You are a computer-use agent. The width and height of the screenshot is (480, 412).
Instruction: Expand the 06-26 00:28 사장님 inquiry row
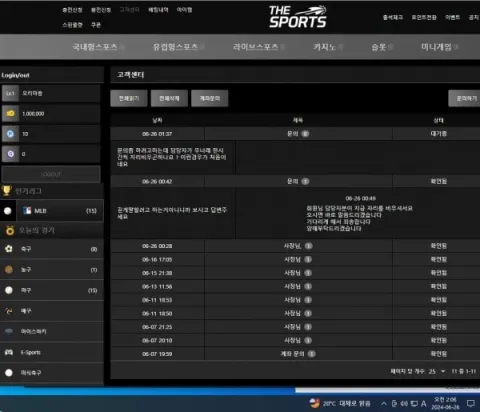(x=295, y=246)
